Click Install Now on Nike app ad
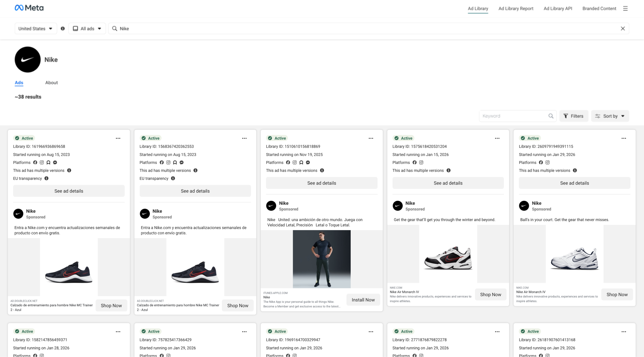The width and height of the screenshot is (644, 357). pyautogui.click(x=363, y=300)
